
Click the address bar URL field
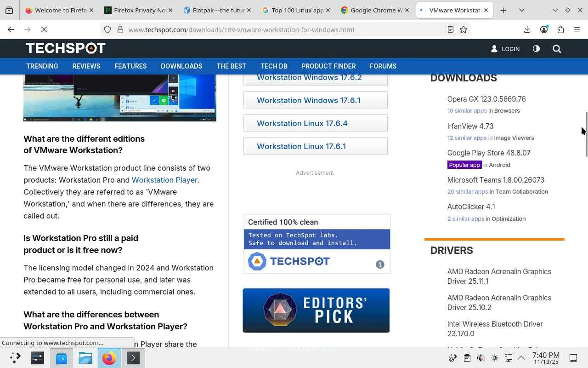(x=285, y=29)
